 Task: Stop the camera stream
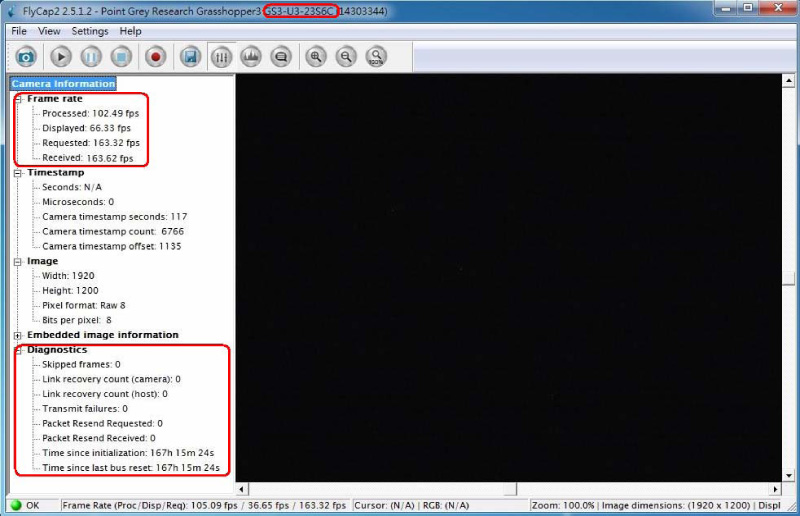pyautogui.click(x=120, y=57)
